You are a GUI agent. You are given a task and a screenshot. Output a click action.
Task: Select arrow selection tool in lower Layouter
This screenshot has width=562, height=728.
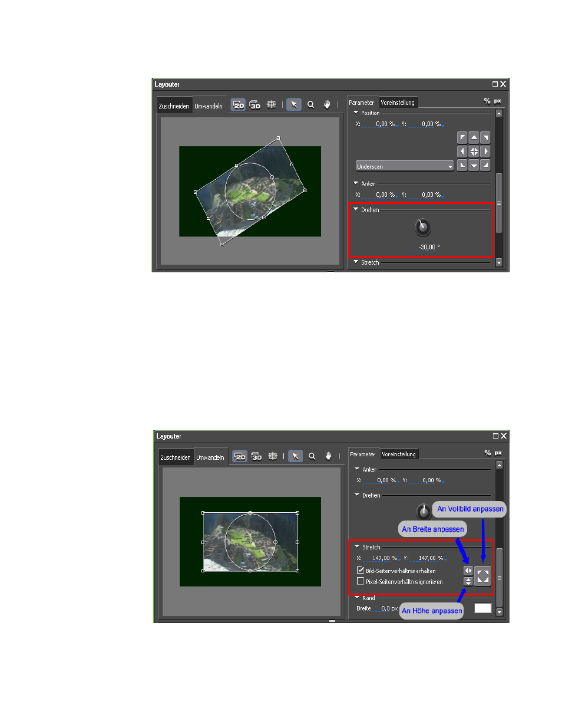(x=296, y=456)
